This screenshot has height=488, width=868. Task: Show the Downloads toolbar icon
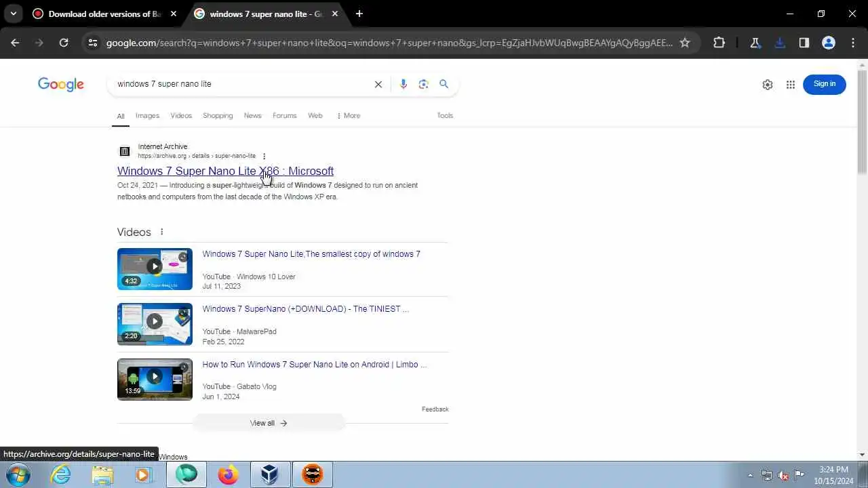[780, 43]
